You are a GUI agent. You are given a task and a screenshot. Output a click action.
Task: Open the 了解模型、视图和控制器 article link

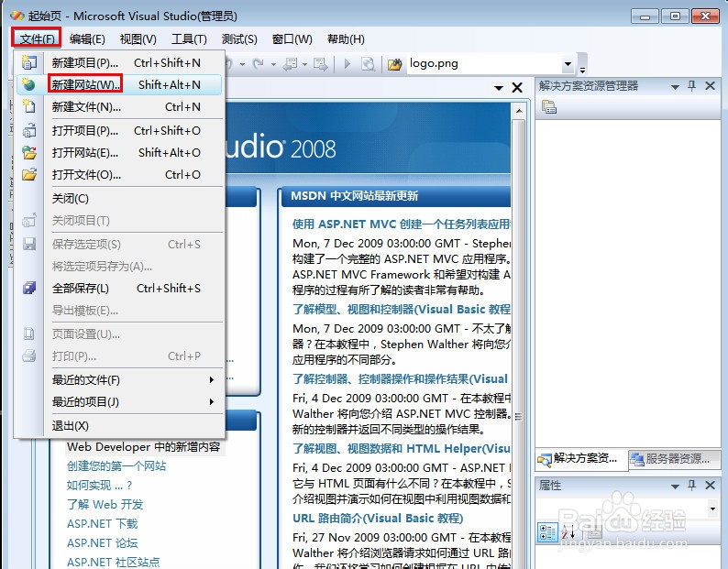click(401, 309)
